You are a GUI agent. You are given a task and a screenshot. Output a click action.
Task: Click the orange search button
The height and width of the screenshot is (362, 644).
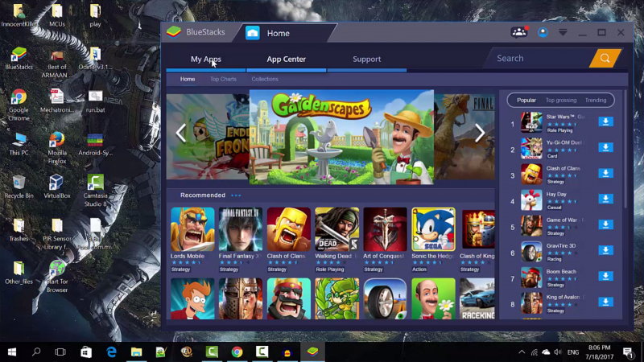605,58
